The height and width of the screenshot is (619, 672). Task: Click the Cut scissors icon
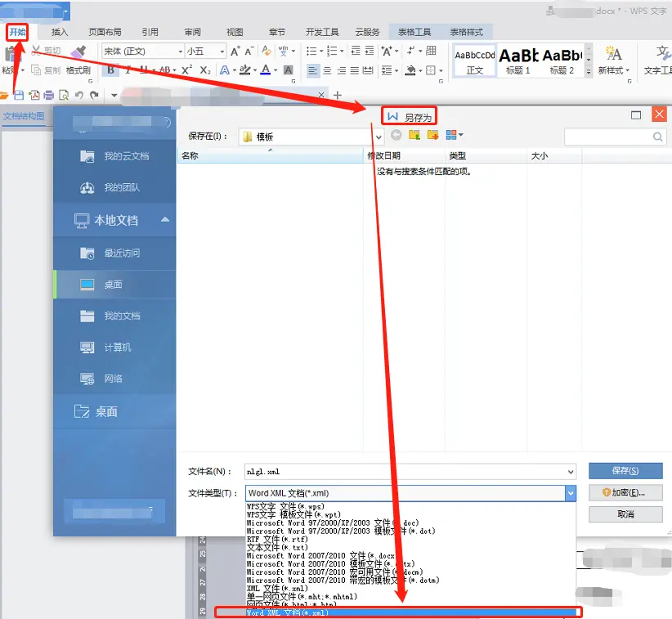pos(37,51)
